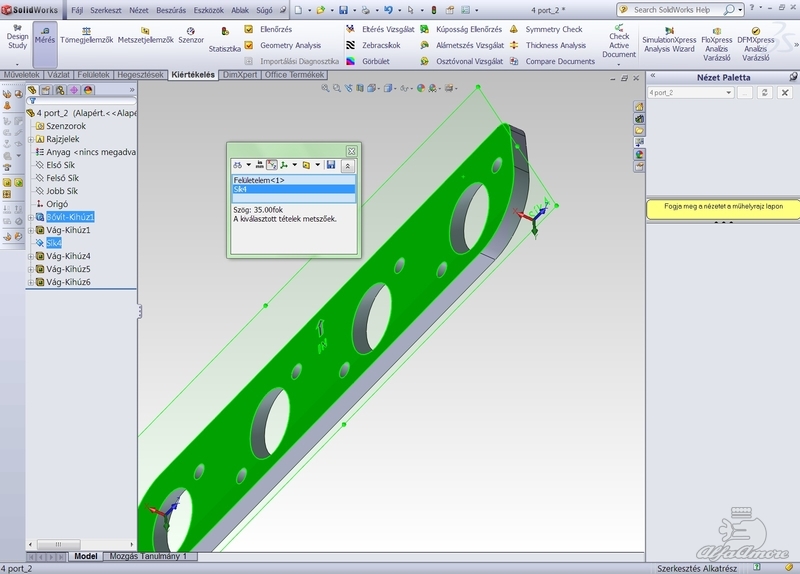
Task: Click the Statisztika tool
Action: click(x=224, y=40)
